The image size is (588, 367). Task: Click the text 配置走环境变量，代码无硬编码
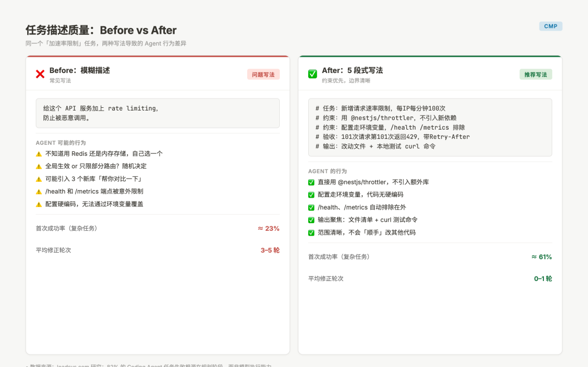(360, 194)
